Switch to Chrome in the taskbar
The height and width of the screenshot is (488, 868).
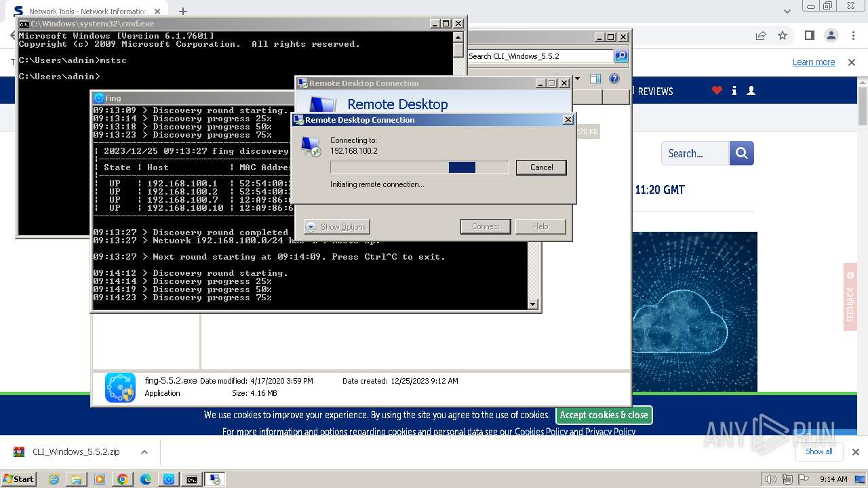(x=123, y=479)
